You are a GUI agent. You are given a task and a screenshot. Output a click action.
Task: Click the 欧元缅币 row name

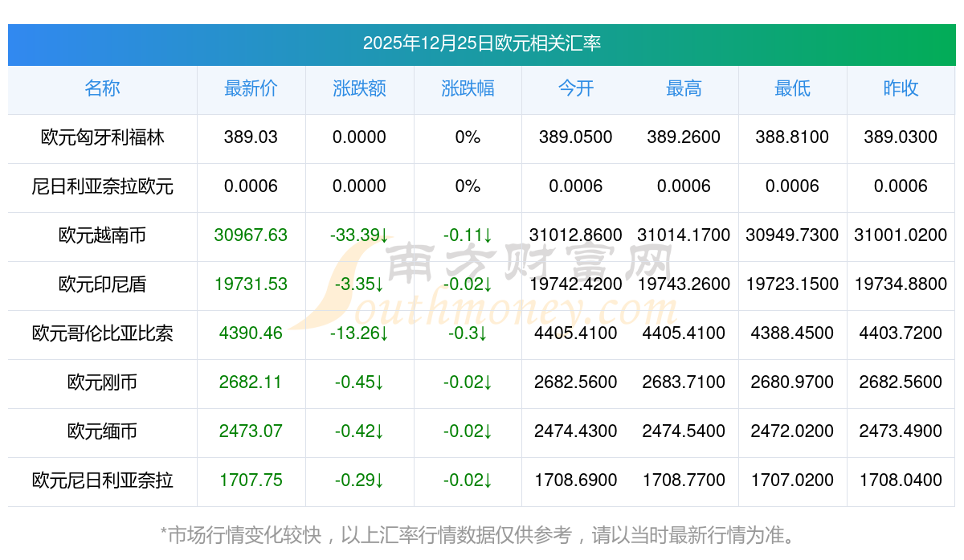click(x=102, y=431)
